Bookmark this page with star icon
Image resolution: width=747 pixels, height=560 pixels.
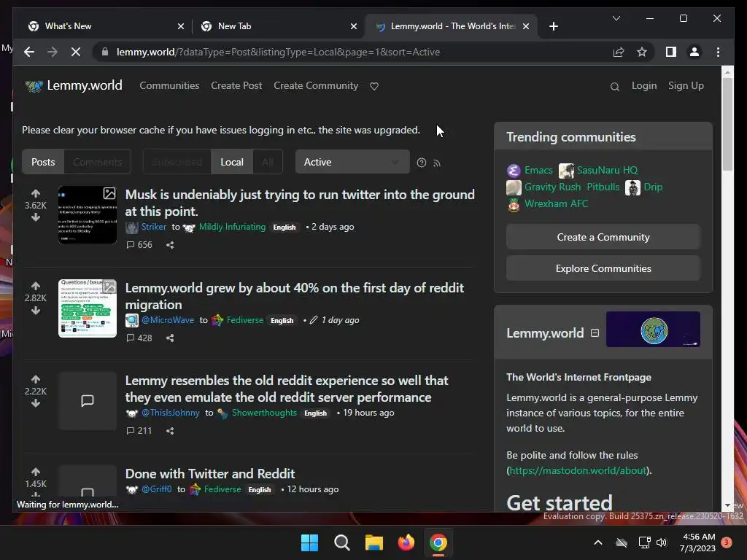[x=642, y=52]
